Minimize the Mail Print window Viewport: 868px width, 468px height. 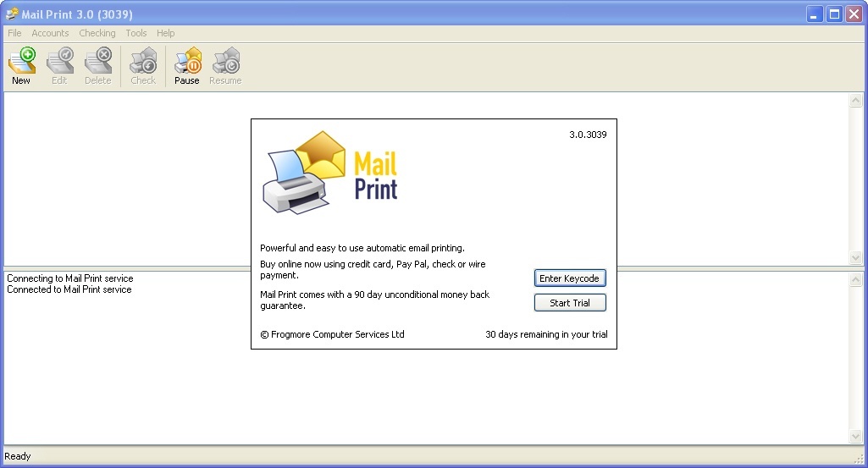tap(815, 14)
